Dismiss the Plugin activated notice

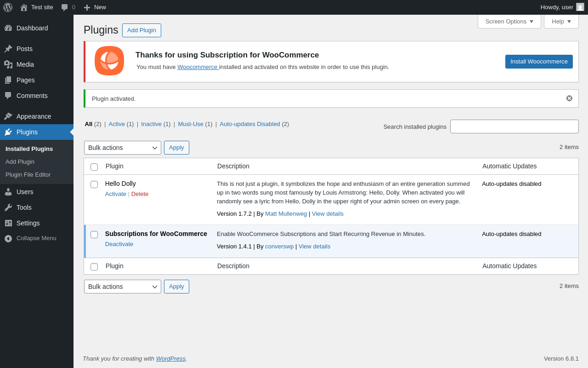click(569, 98)
